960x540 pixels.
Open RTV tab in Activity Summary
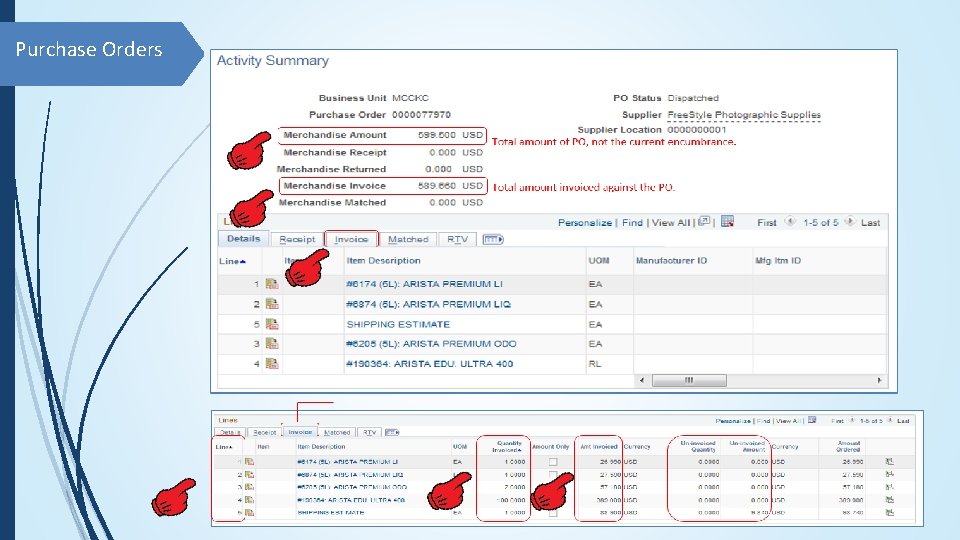(457, 239)
